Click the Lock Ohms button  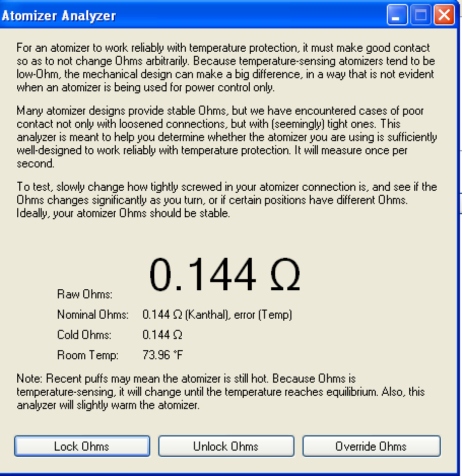click(82, 447)
